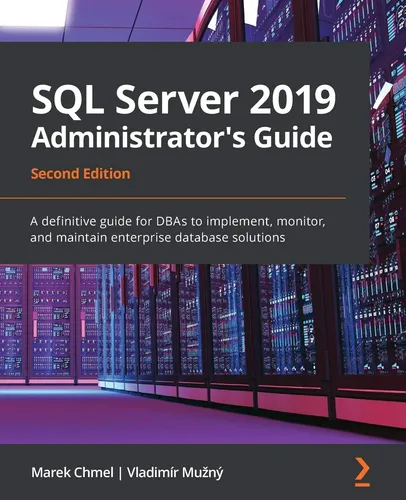406x500 pixels.
Task: Click the orange "Second Edition" label
Action: point(80,174)
